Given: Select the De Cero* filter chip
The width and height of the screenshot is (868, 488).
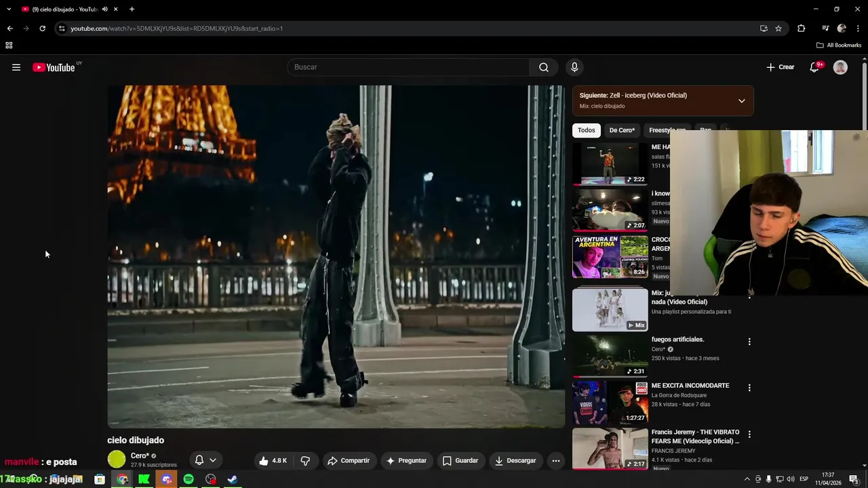Looking at the screenshot, I should coord(622,130).
